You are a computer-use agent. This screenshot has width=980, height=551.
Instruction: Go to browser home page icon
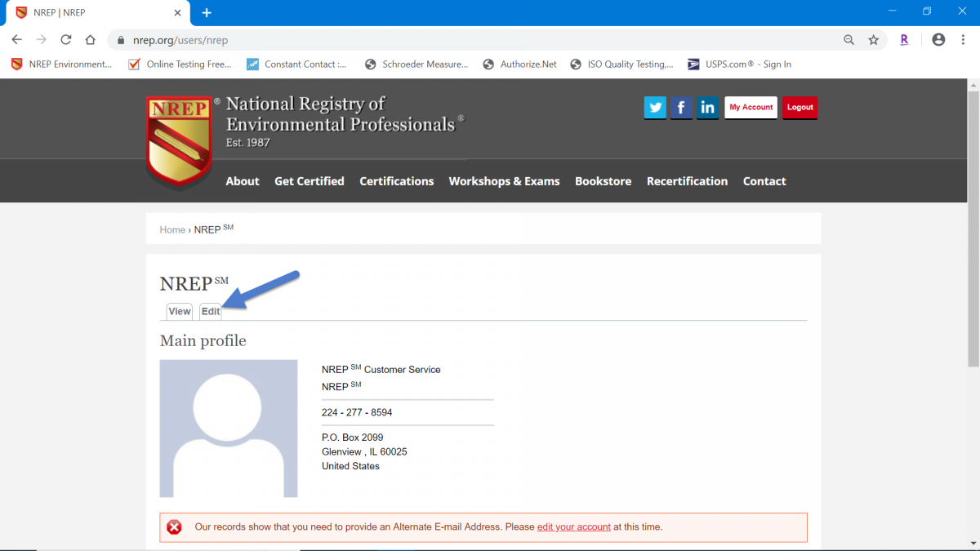pyautogui.click(x=91, y=39)
